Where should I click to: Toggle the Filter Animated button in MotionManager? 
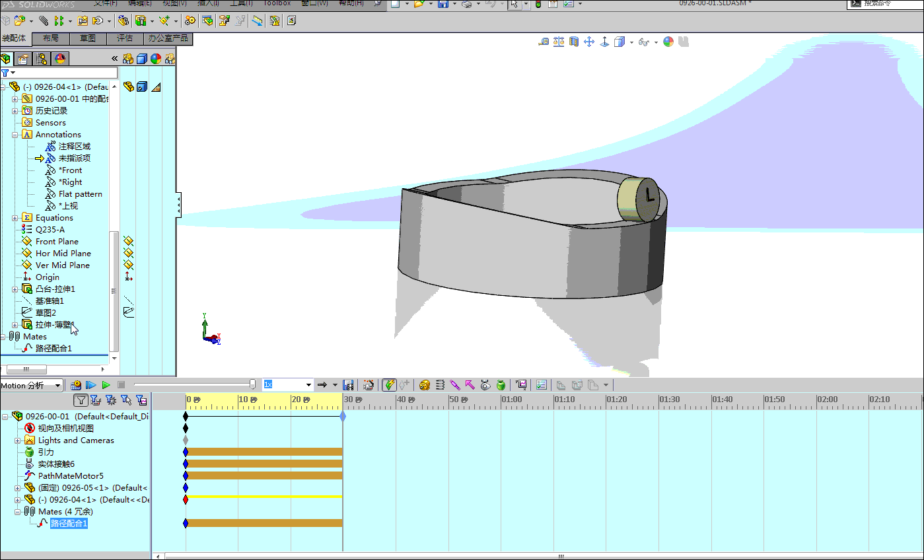coord(95,400)
